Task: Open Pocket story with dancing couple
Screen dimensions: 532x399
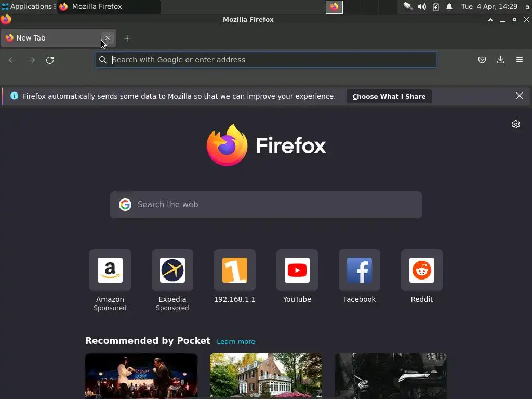Action: coord(141,376)
